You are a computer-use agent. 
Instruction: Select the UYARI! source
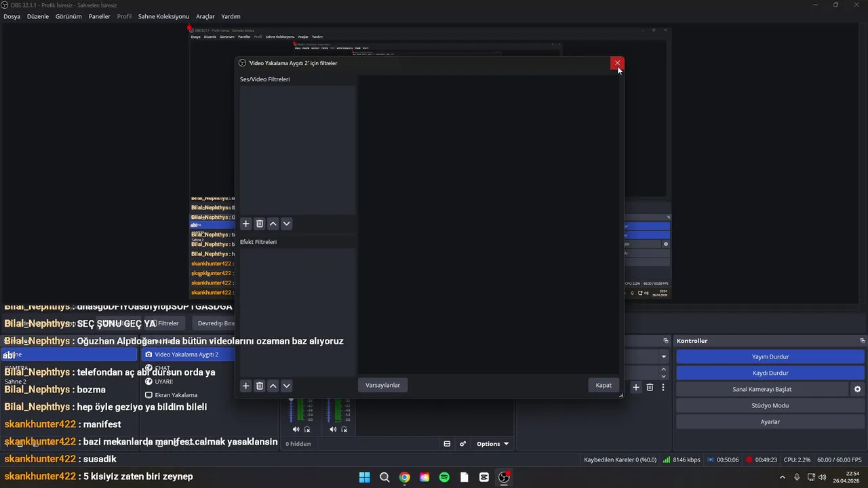coord(163,382)
